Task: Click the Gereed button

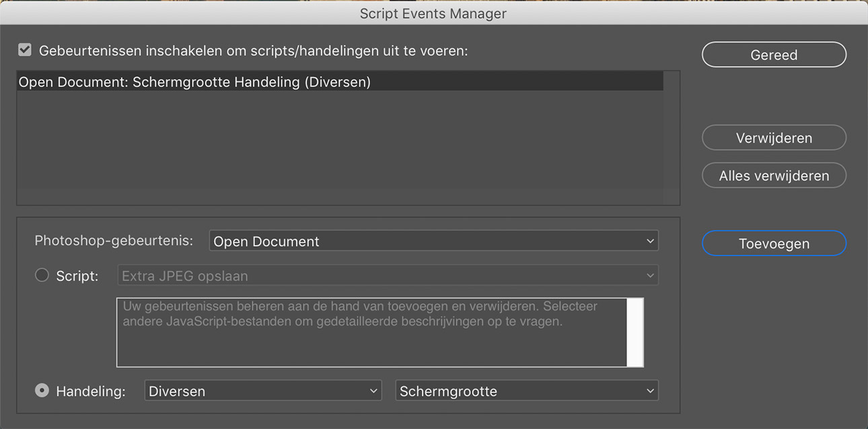Action: tap(774, 55)
